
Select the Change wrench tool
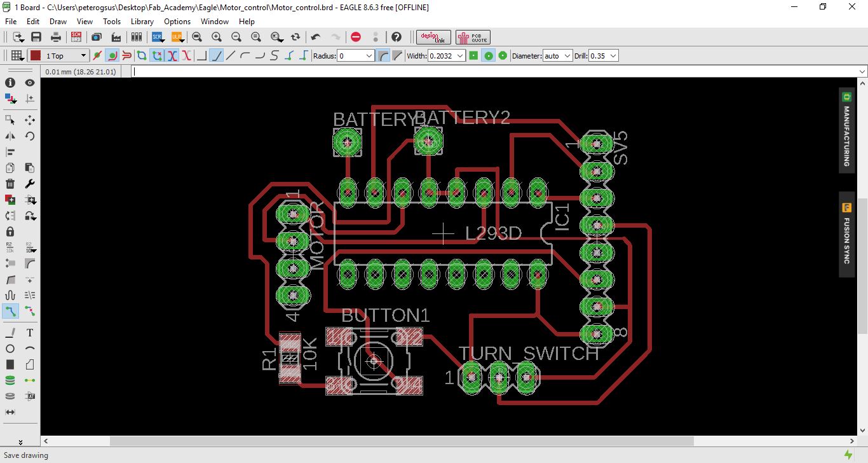click(x=30, y=184)
